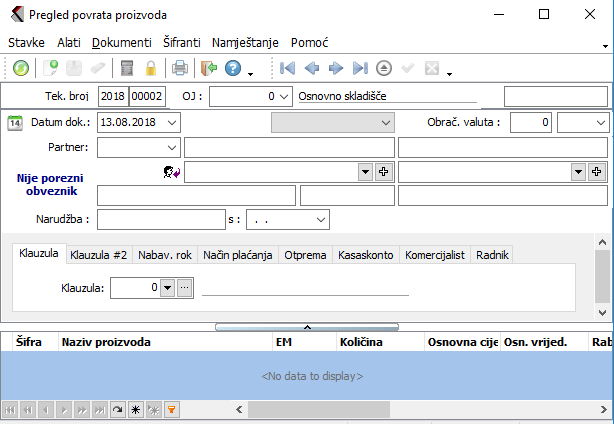The image size is (614, 424).
Task: Click the calculator icon in toolbar
Action: click(x=127, y=68)
